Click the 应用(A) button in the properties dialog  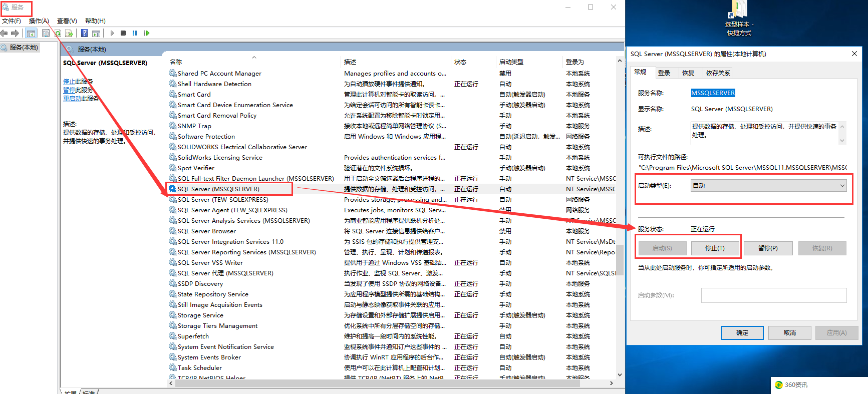pos(836,333)
